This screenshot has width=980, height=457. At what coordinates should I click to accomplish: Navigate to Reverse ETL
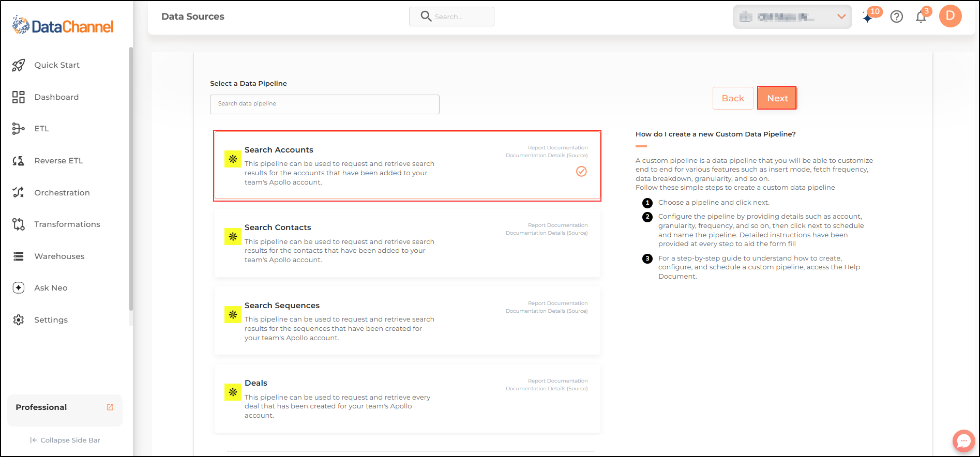pyautogui.click(x=58, y=161)
